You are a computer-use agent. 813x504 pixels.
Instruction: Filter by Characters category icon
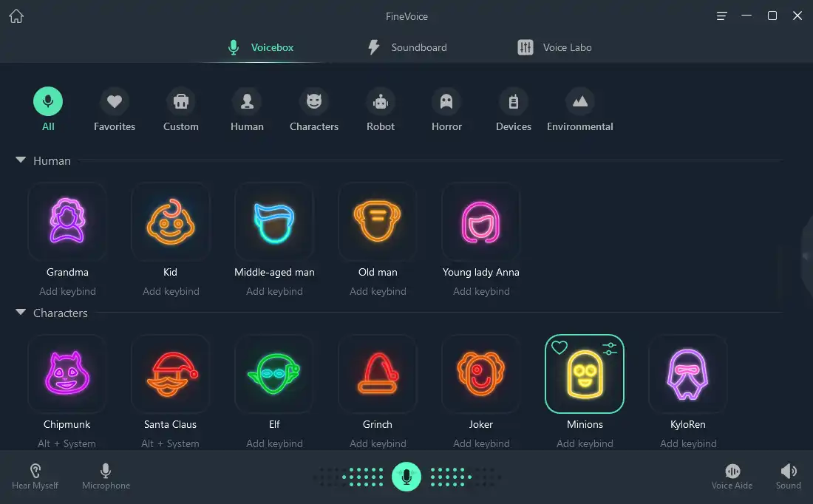click(313, 101)
